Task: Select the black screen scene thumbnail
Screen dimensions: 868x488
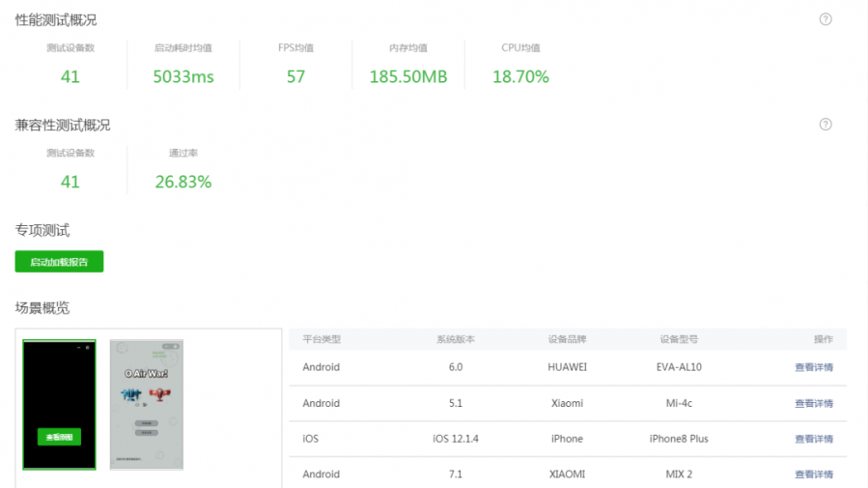Action: pyautogui.click(x=59, y=404)
